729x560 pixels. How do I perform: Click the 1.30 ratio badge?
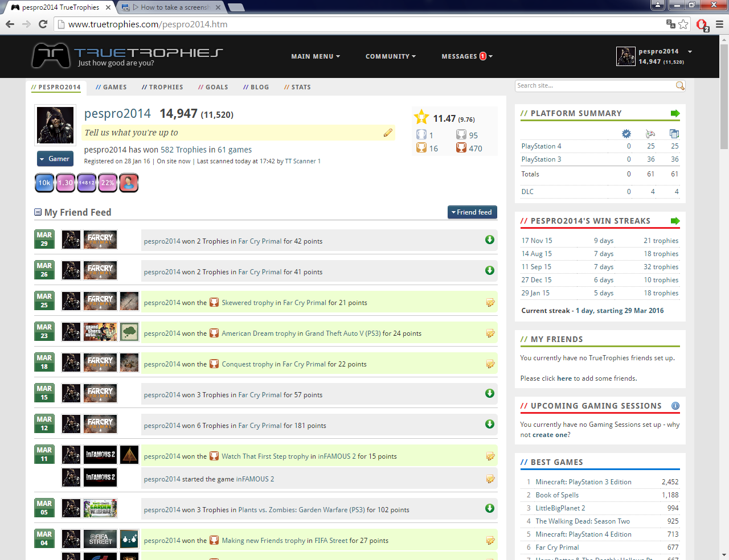click(65, 183)
